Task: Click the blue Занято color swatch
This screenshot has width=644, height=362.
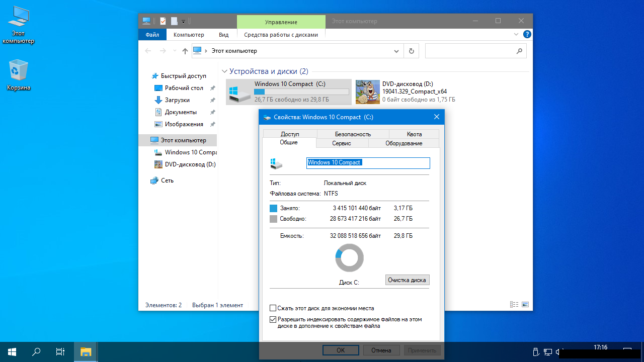Action: tap(273, 208)
